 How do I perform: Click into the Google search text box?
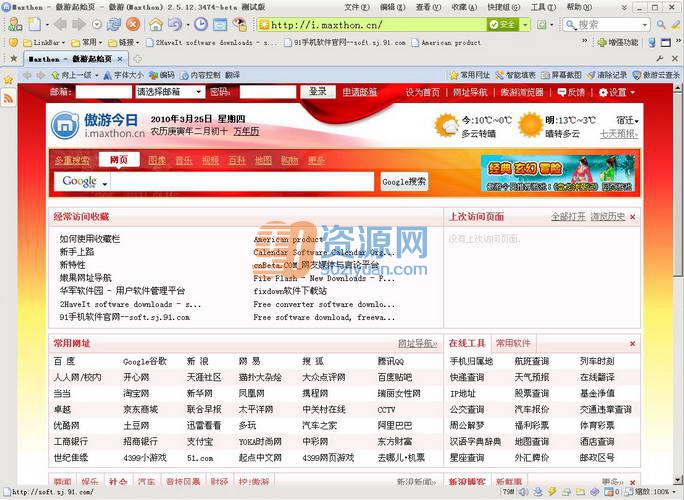point(242,182)
